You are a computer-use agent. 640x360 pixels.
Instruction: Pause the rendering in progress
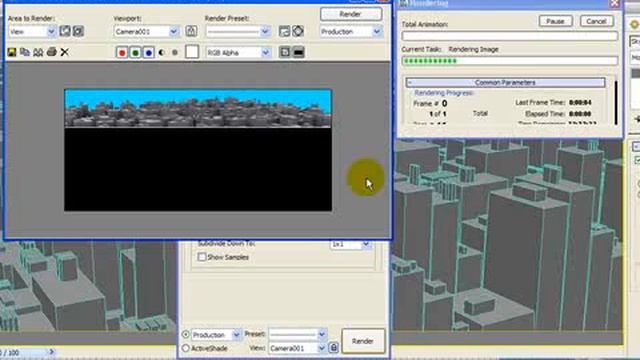point(555,21)
